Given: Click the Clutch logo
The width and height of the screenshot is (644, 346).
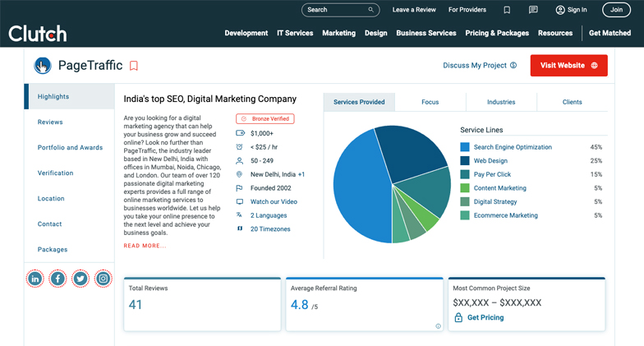Looking at the screenshot, I should click(38, 34).
